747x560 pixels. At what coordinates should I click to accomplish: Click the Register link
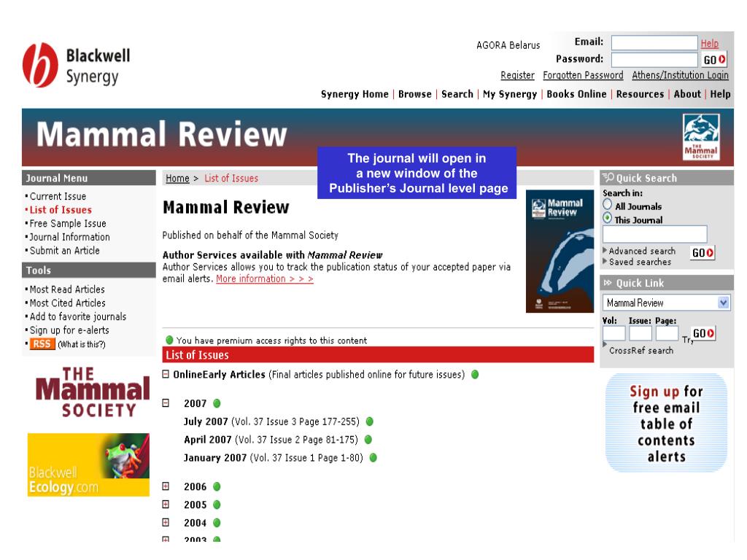click(517, 75)
